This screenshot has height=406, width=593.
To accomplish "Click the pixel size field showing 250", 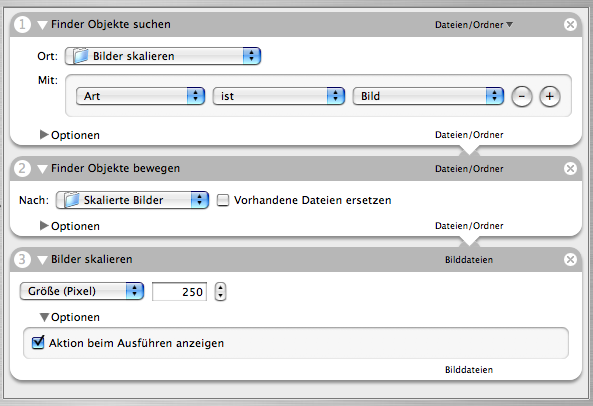I will pyautogui.click(x=179, y=291).
